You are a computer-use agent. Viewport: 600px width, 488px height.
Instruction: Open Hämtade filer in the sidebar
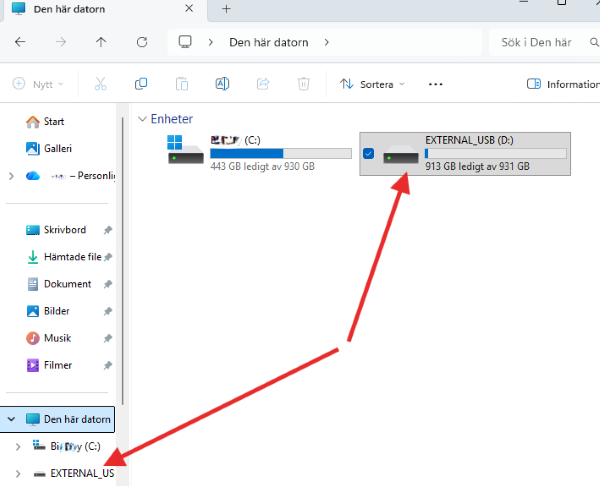tap(57, 257)
